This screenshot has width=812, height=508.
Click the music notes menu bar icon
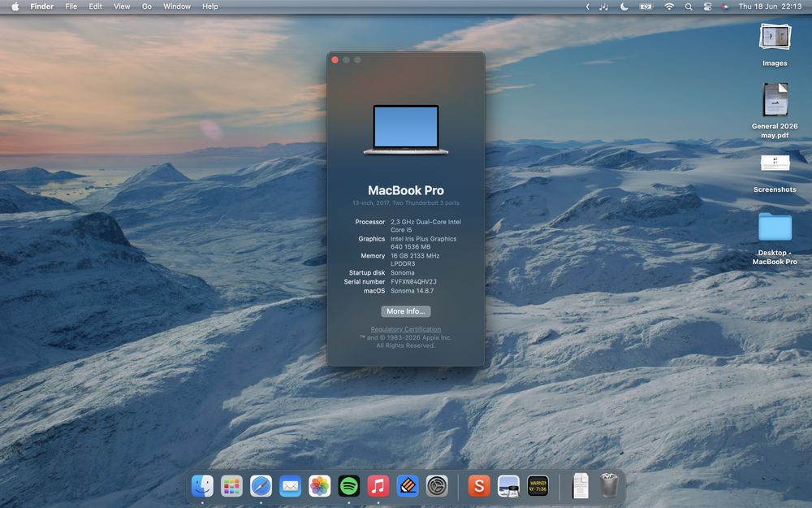pos(604,7)
